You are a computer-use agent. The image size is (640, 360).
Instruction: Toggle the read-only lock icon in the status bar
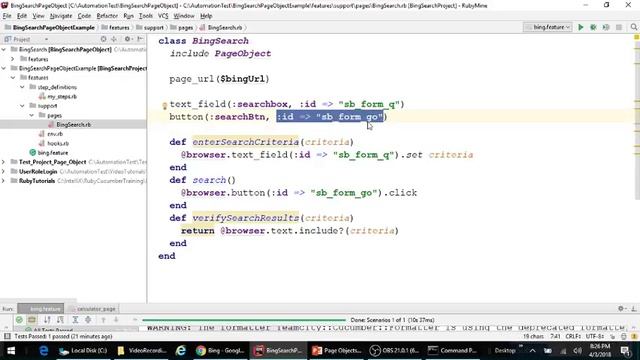(x=613, y=336)
